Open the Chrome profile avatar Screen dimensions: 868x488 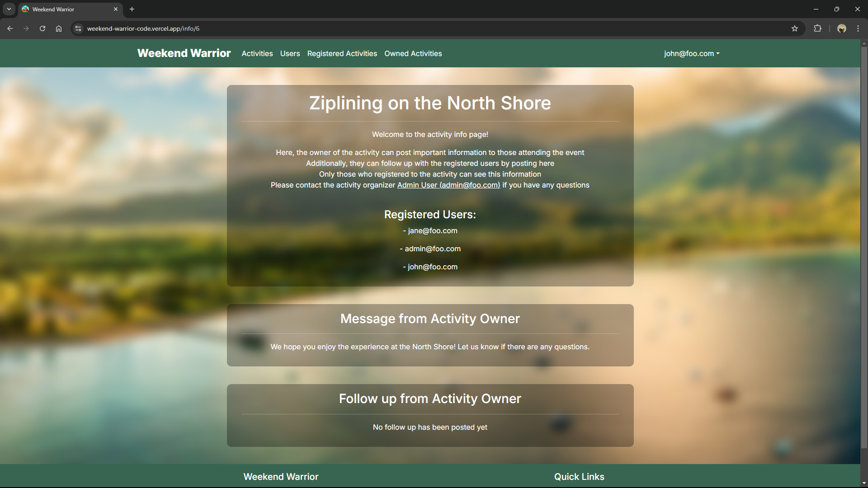(841, 28)
